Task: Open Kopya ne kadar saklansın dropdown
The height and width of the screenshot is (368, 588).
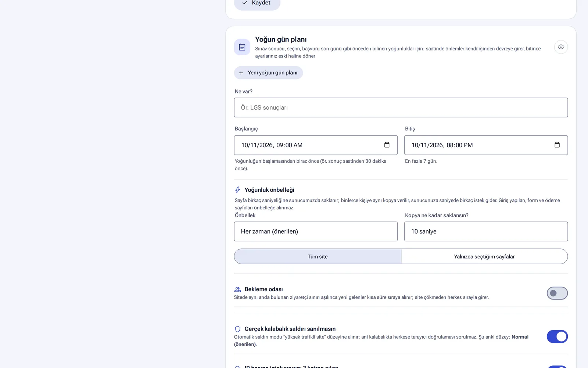Action: (x=486, y=231)
